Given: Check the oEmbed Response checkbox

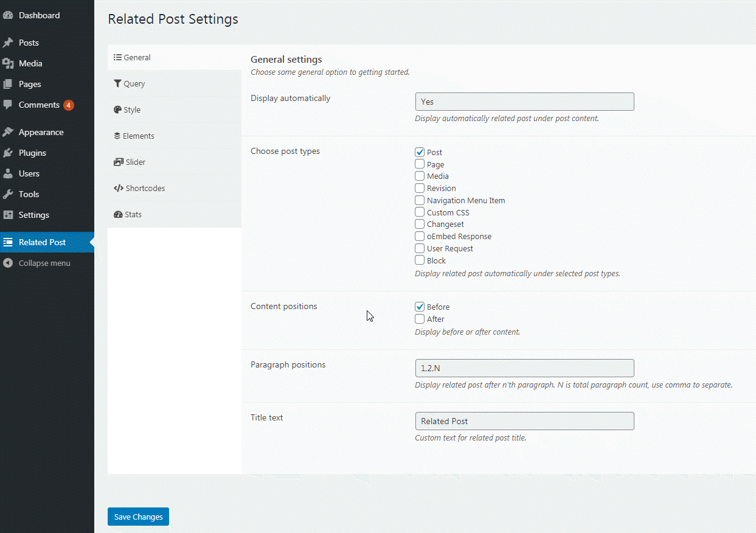Looking at the screenshot, I should tap(420, 236).
